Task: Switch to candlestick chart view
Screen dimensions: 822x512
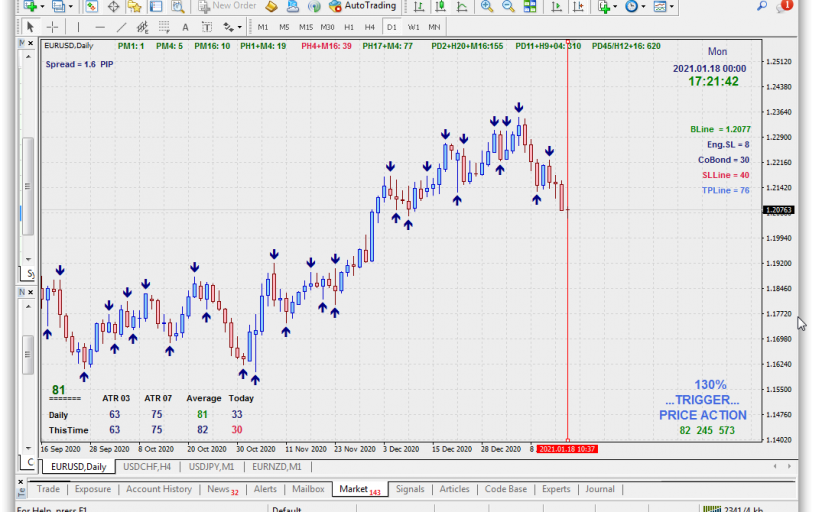Action: (440, 6)
